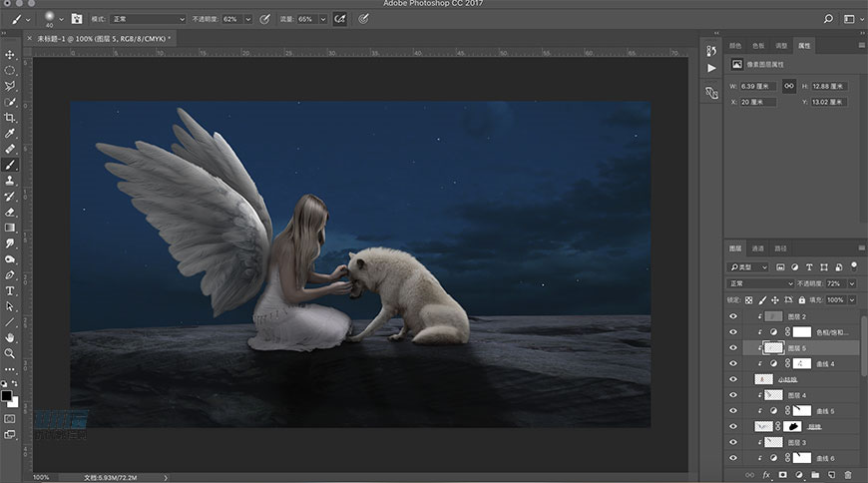Switch to the 路径 paths tab
The width and height of the screenshot is (868, 483).
[x=780, y=248]
